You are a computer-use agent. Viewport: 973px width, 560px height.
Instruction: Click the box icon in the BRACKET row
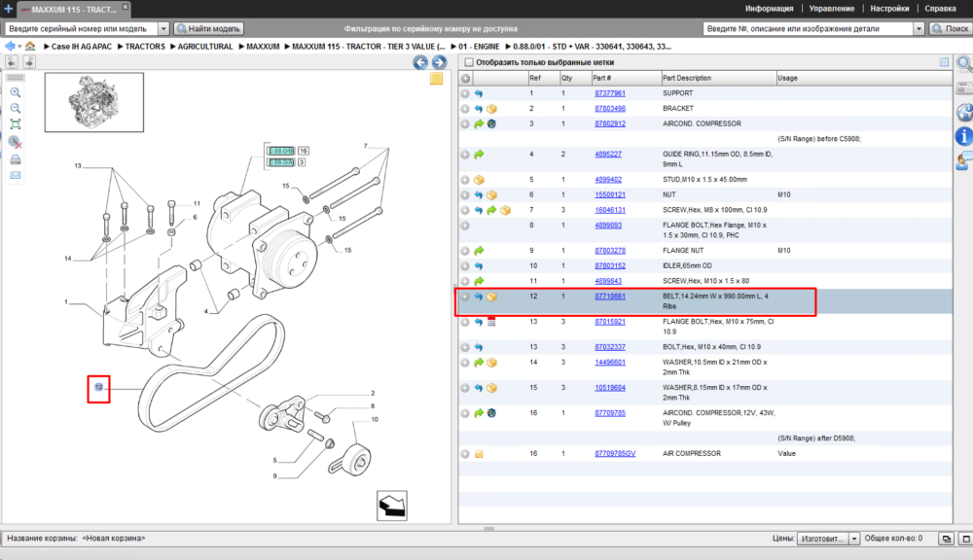[491, 109]
